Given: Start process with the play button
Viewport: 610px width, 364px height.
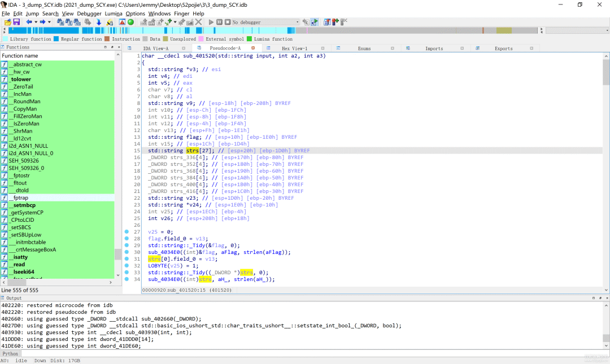Looking at the screenshot, I should click(211, 22).
